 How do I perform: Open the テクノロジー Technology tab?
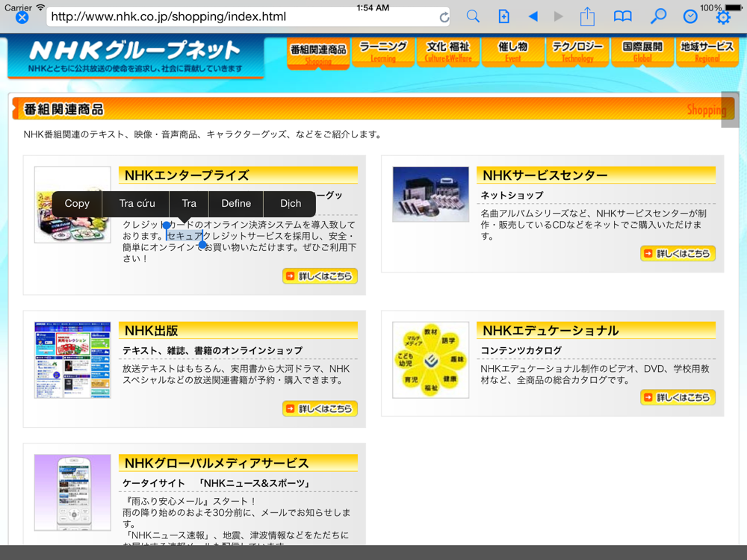577,52
